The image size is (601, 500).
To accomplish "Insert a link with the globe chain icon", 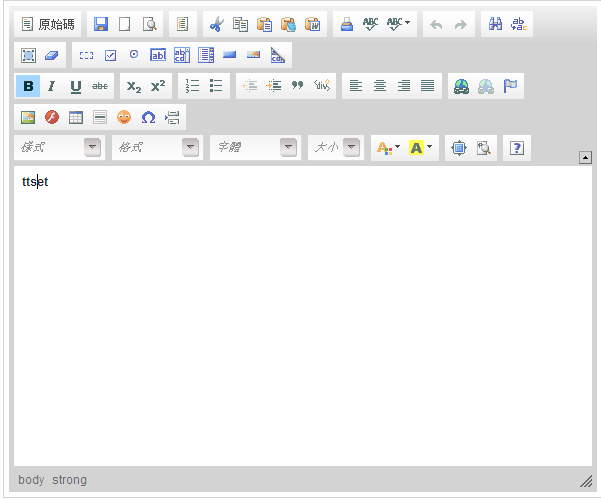I will 461,86.
